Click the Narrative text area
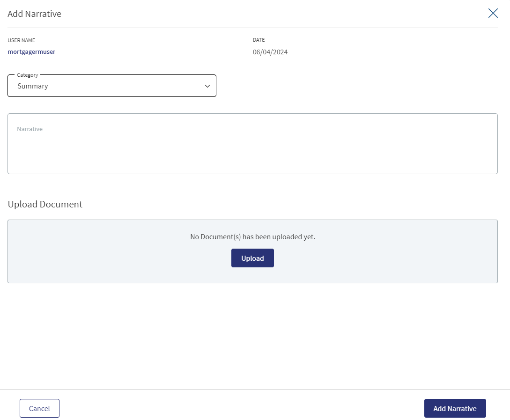Image resolution: width=510 pixels, height=420 pixels. pyautogui.click(x=253, y=144)
